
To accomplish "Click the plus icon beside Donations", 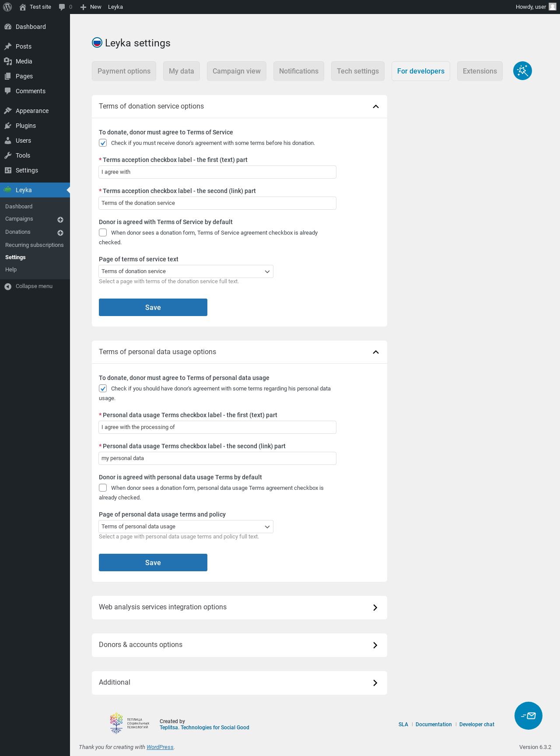I will click(60, 233).
